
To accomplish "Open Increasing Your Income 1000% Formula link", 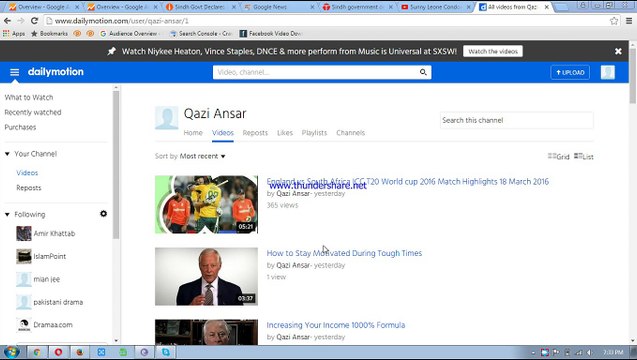I will (336, 325).
